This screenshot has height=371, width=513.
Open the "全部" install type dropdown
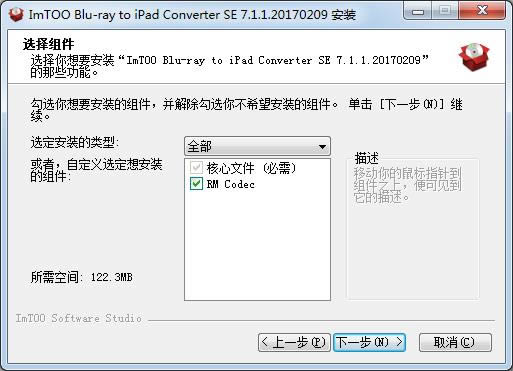(257, 146)
